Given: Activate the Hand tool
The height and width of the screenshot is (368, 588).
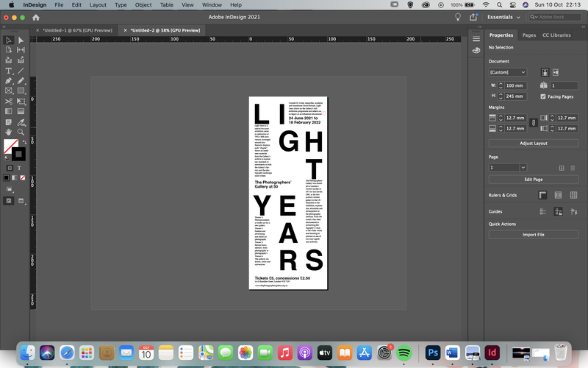Looking at the screenshot, I should (8, 132).
